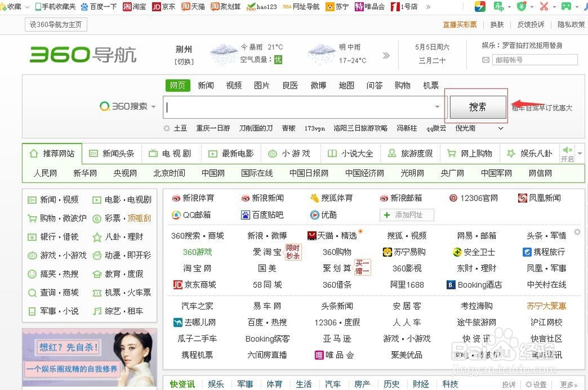Click the [切换] city switch link

tap(184, 62)
